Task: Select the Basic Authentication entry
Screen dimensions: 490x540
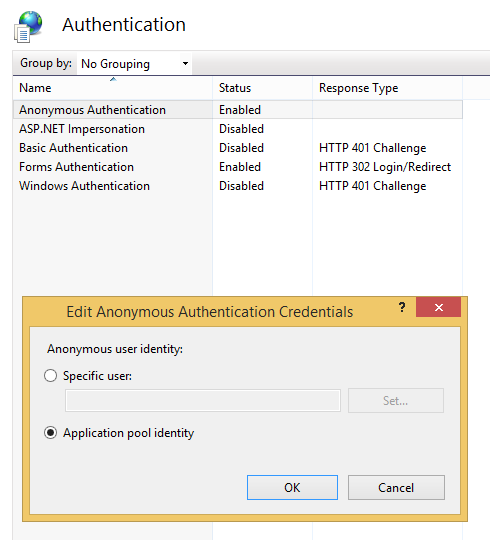Action: pyautogui.click(x=73, y=148)
